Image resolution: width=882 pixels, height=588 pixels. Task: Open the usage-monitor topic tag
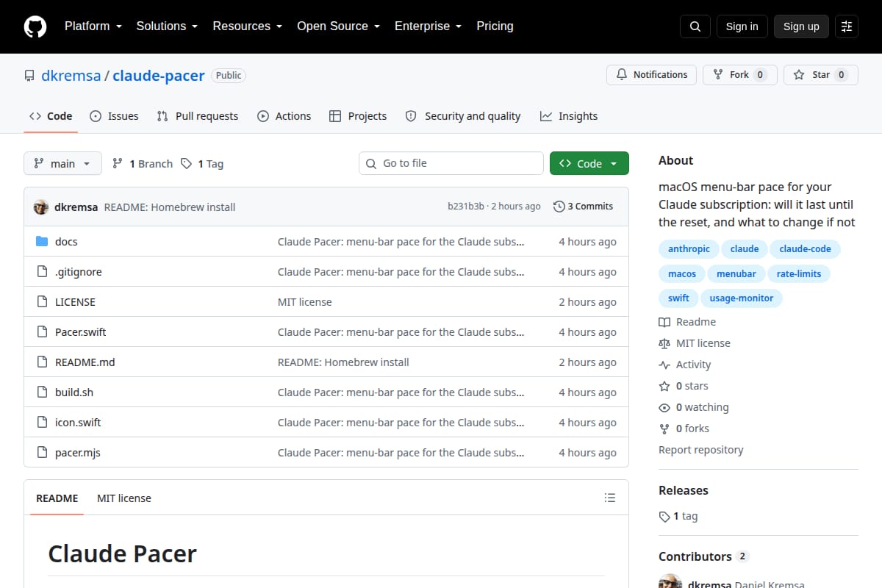pos(742,298)
